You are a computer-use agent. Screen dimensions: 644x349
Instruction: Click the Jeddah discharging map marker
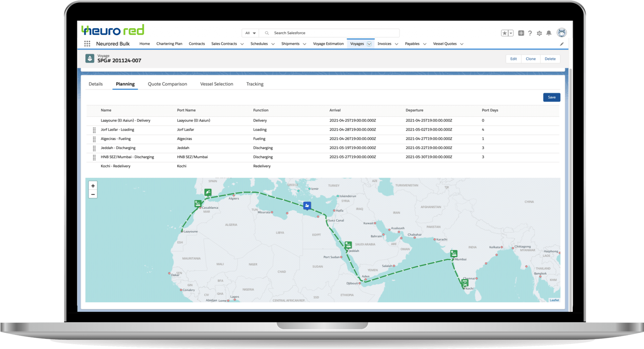point(348,245)
